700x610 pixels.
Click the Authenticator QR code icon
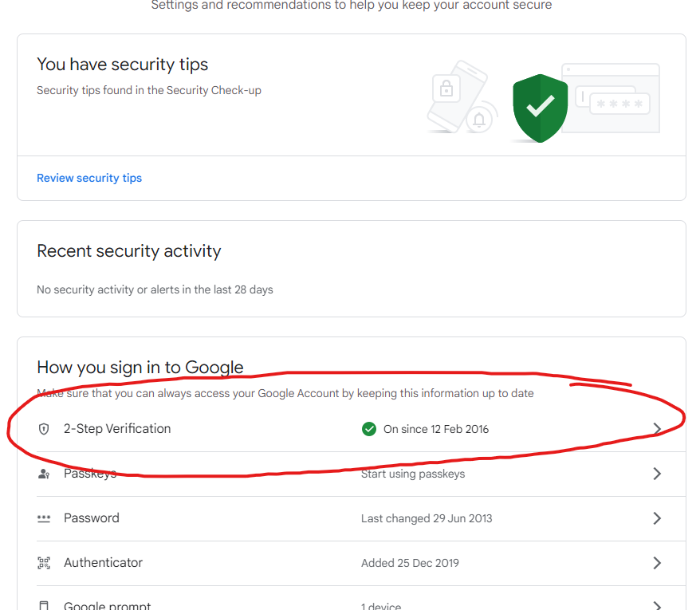click(44, 563)
